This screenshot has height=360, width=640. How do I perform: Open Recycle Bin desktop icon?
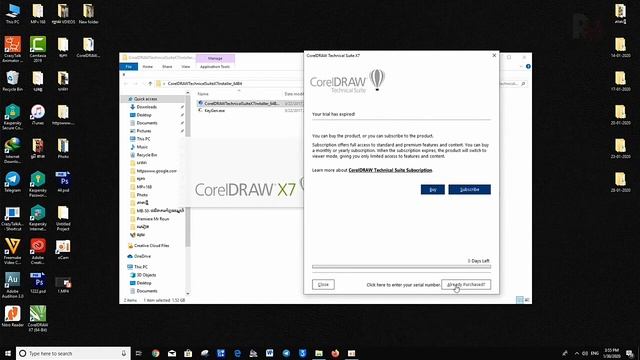coord(13,81)
